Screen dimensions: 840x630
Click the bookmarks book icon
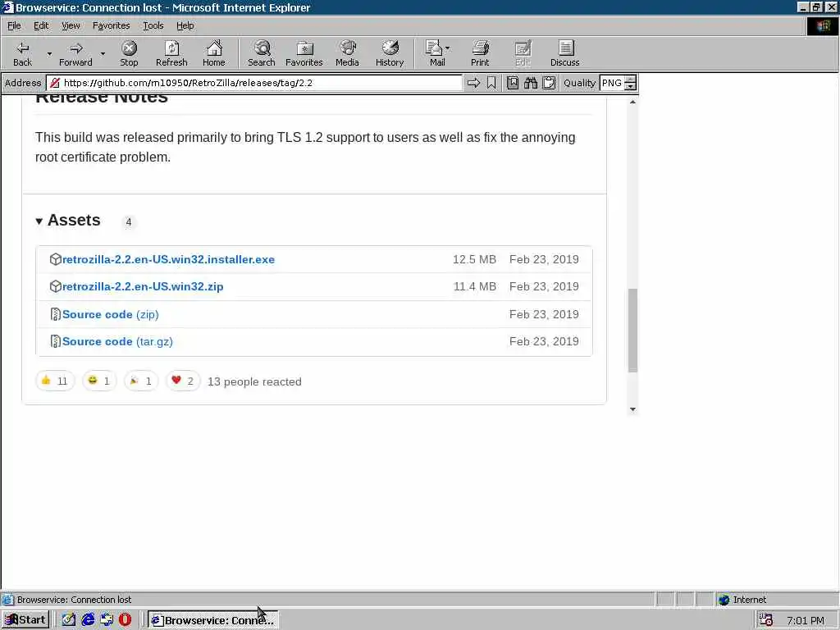513,83
